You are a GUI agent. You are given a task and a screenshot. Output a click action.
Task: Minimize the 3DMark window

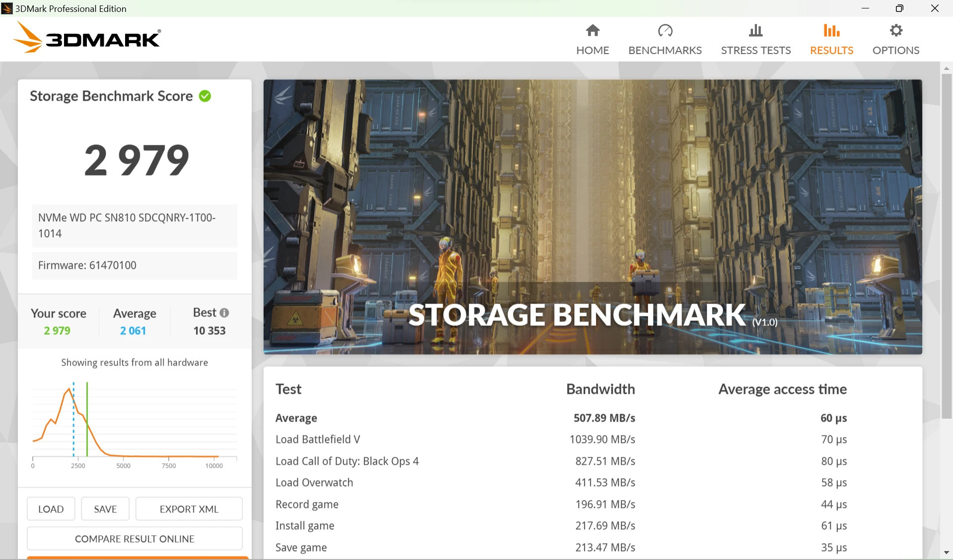pyautogui.click(x=865, y=8)
